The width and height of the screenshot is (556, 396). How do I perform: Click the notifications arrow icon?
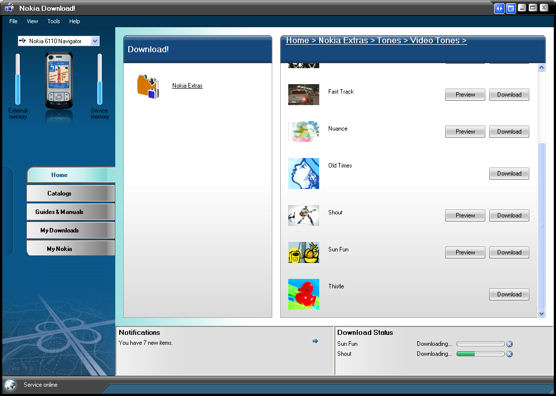(x=315, y=341)
